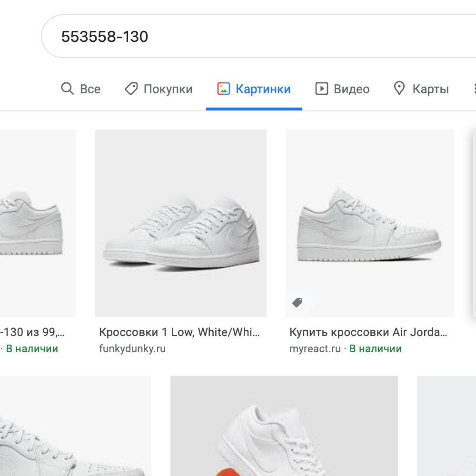
Task: Open the myreact.ru single sneaker thumbnail
Action: [369, 223]
